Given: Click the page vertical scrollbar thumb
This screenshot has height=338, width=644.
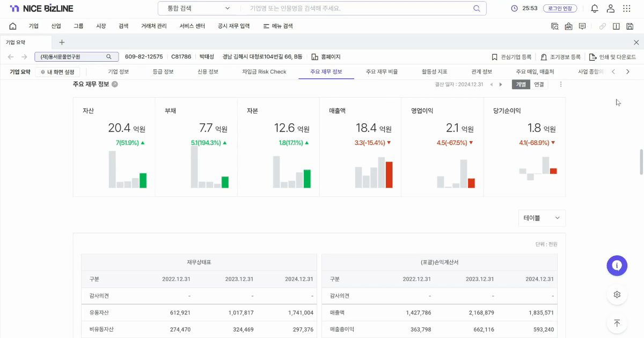Looking at the screenshot, I should pyautogui.click(x=641, y=162).
